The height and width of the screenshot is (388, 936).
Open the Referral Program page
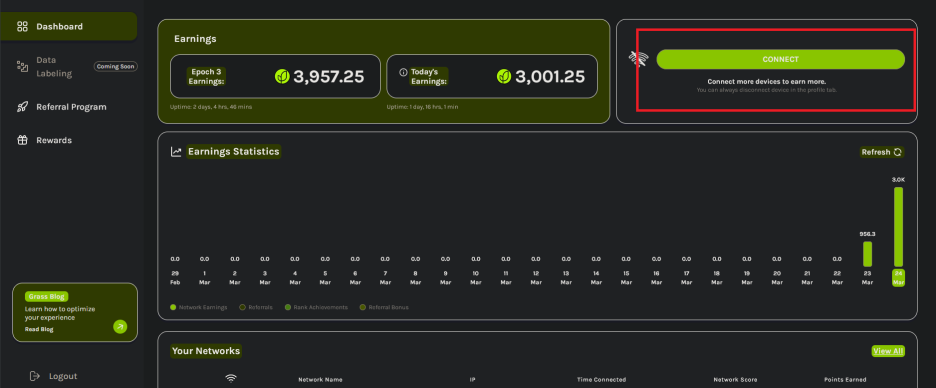(71, 107)
